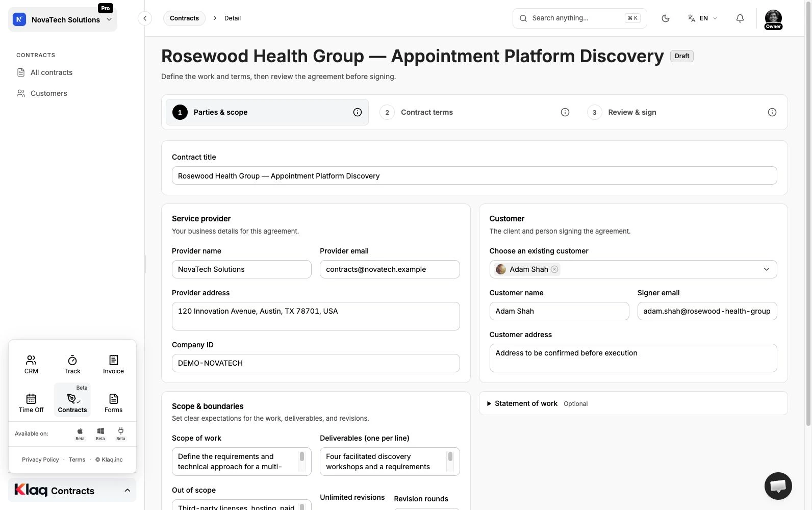Expand the existing customer dropdown
Screen dimensions: 812x510
click(x=766, y=269)
